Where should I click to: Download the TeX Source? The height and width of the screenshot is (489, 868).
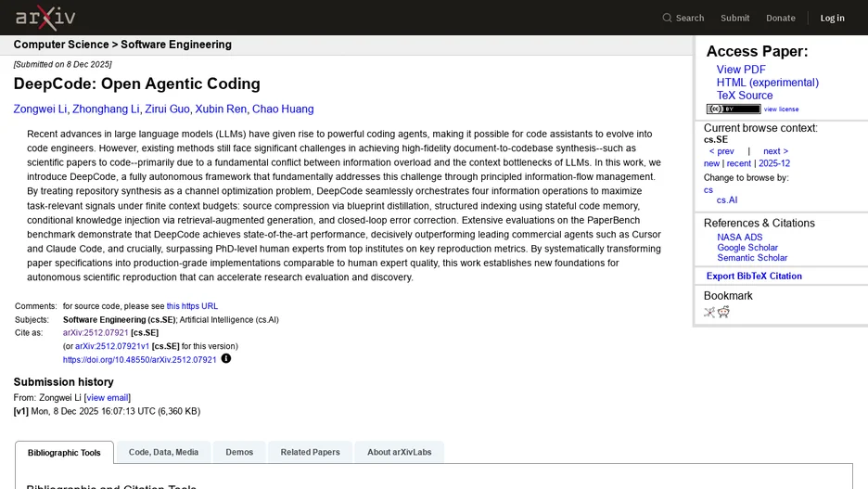click(745, 96)
